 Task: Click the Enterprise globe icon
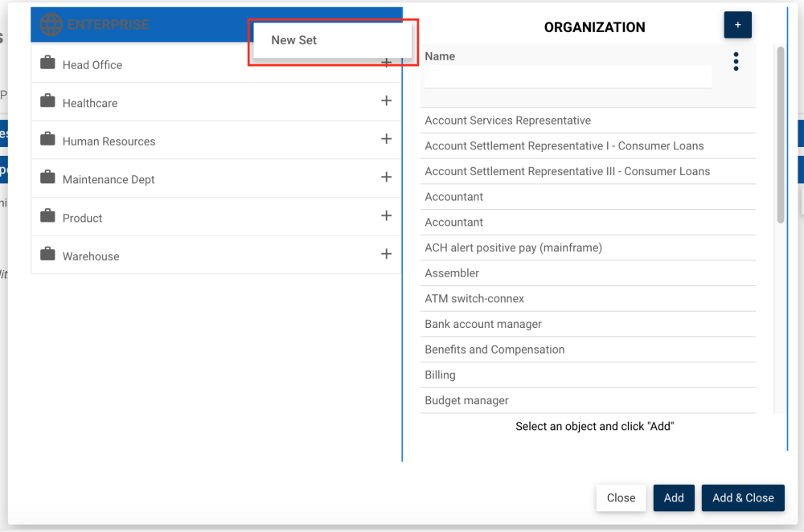pos(51,25)
